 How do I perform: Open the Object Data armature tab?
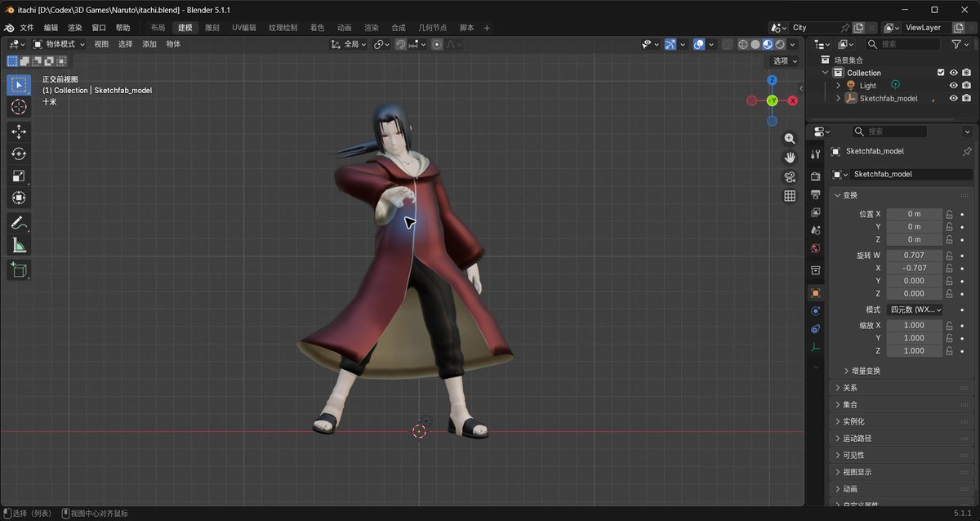point(815,347)
